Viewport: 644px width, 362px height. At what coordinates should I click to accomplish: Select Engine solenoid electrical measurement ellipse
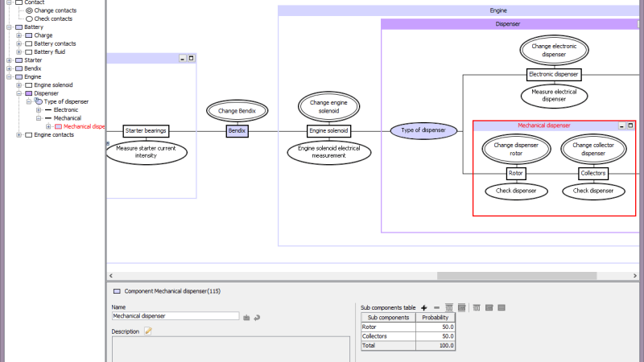[x=329, y=152]
